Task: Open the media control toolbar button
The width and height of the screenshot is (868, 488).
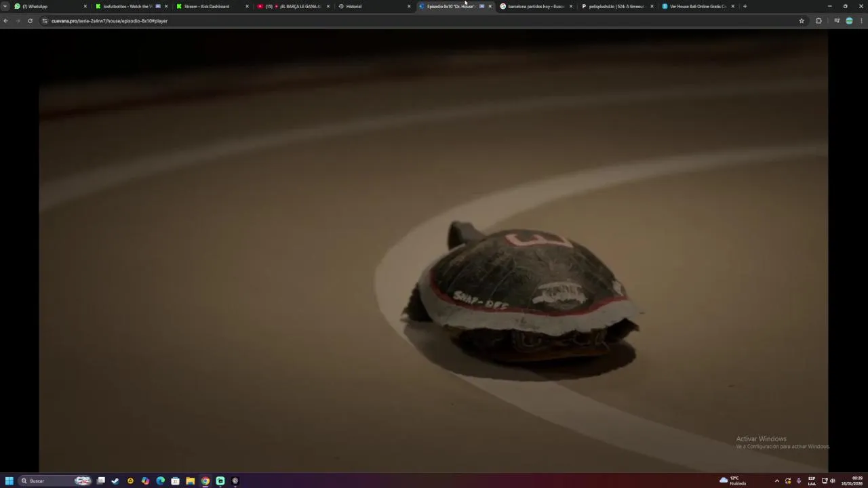Action: 837,21
